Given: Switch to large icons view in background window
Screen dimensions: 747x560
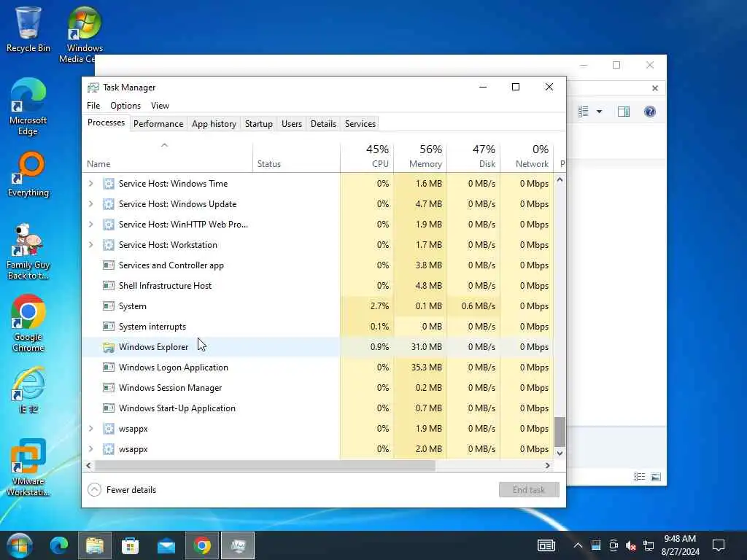Looking at the screenshot, I should click(656, 477).
